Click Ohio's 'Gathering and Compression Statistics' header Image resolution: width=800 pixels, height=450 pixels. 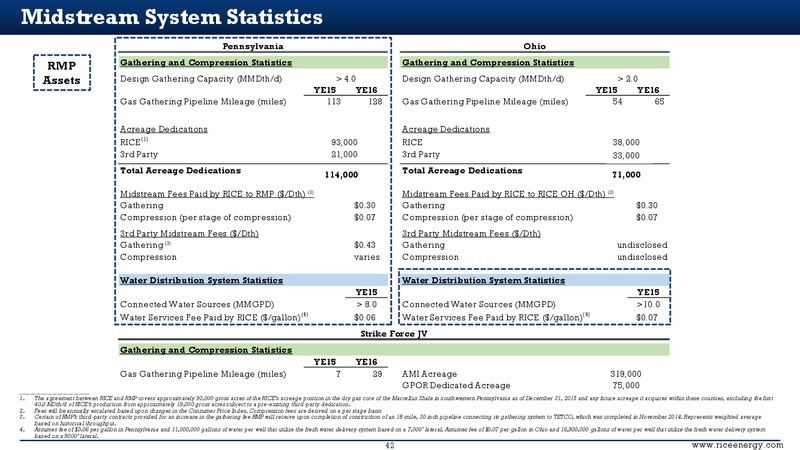(535, 62)
